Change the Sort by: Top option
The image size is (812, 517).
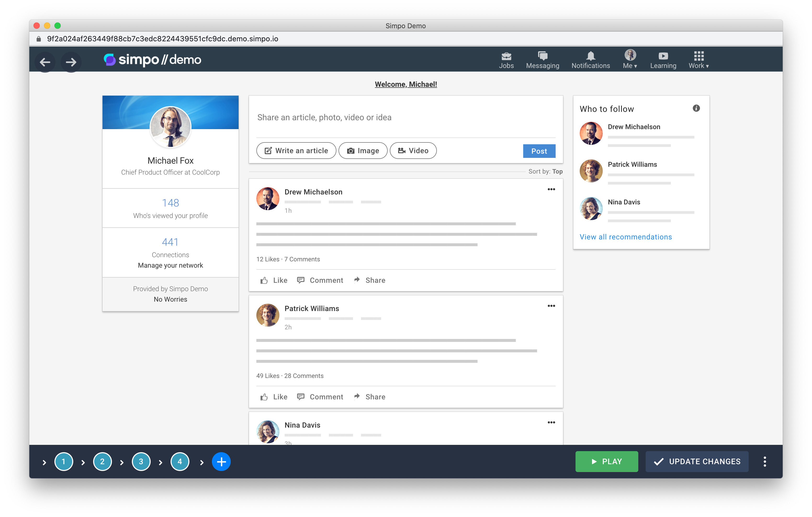pyautogui.click(x=545, y=171)
